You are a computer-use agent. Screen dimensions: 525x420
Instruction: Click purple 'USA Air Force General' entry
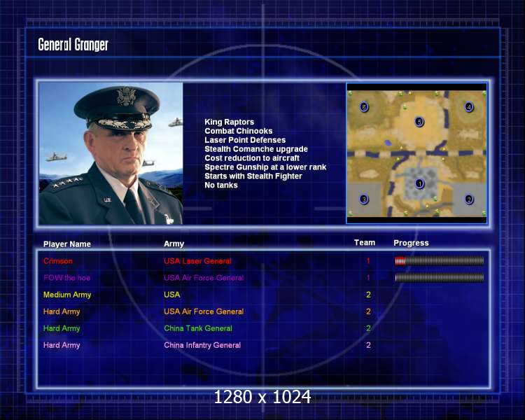[x=204, y=278]
